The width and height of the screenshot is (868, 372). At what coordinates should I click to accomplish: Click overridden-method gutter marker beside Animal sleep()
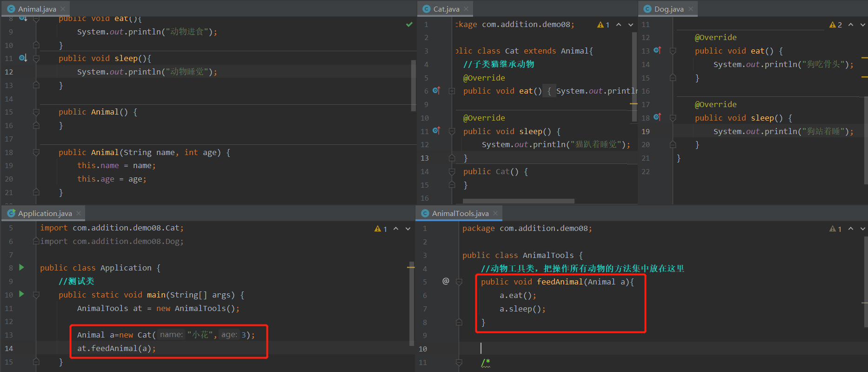[23, 58]
